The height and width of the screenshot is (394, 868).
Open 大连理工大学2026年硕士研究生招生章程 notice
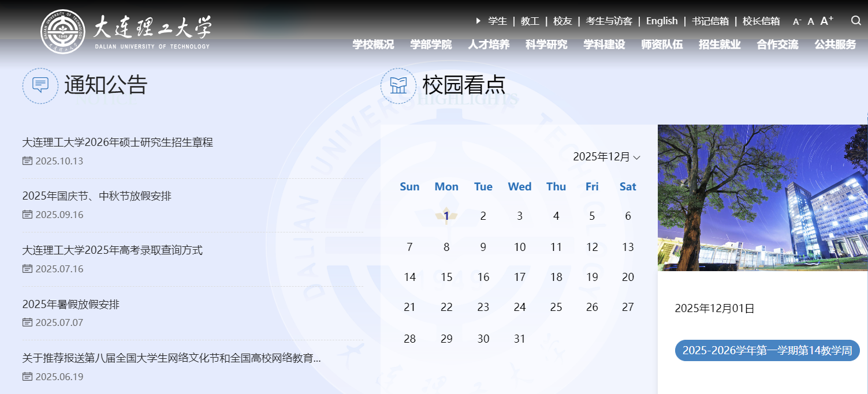[x=118, y=142]
